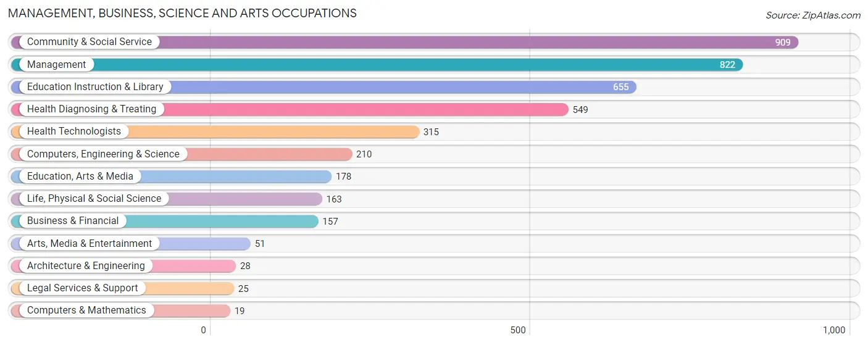868x345 pixels.
Task: Select the Management bar label
Action: (56, 64)
